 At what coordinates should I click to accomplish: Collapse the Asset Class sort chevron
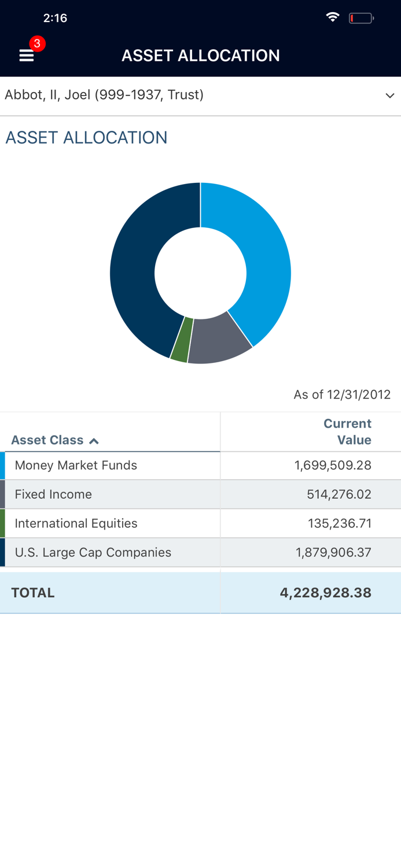pos(94,440)
